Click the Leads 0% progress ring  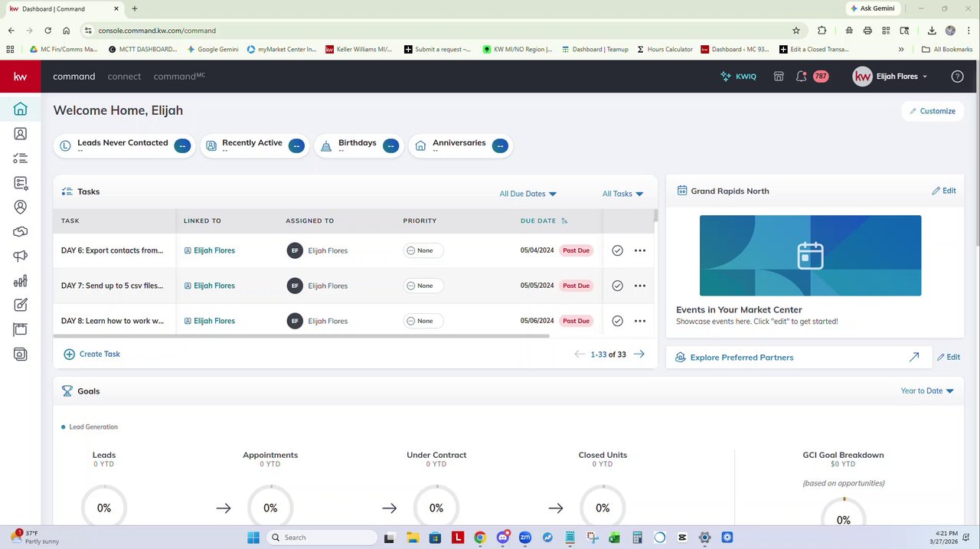tap(103, 506)
